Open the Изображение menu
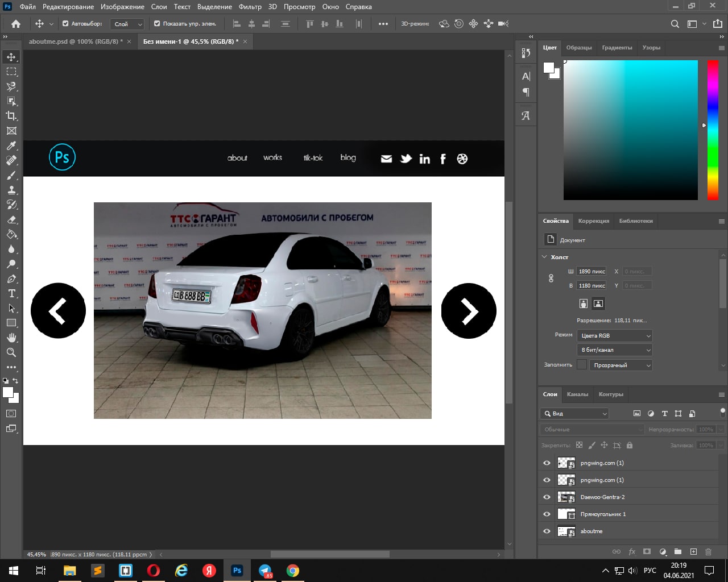 pos(122,7)
